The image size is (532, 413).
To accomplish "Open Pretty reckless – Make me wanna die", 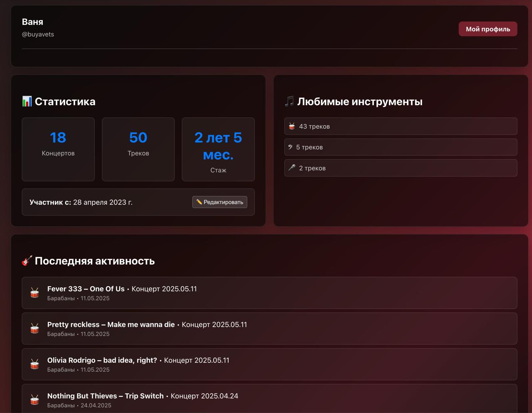I will (x=111, y=324).
